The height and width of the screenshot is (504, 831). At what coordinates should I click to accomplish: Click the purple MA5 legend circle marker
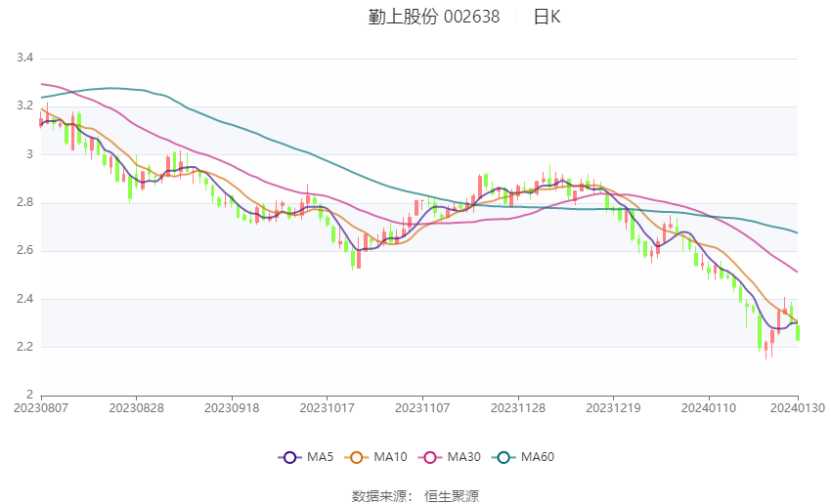288,456
